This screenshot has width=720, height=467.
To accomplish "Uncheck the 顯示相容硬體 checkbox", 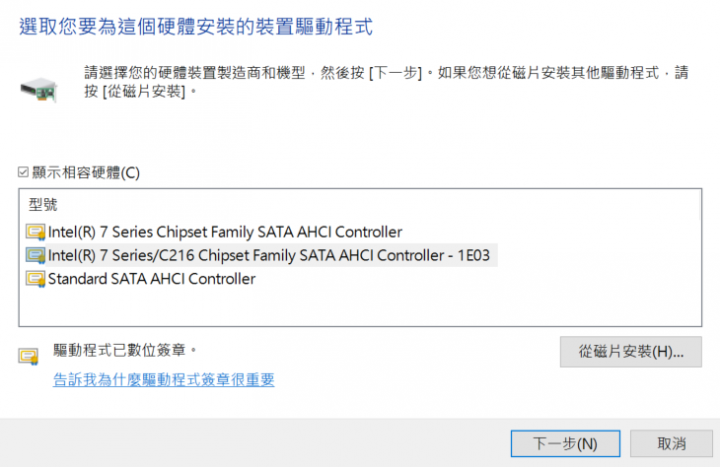I will coord(23,172).
